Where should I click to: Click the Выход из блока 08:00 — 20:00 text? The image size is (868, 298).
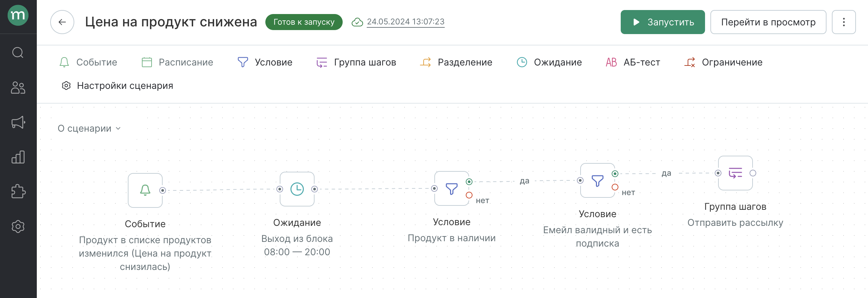pyautogui.click(x=297, y=245)
